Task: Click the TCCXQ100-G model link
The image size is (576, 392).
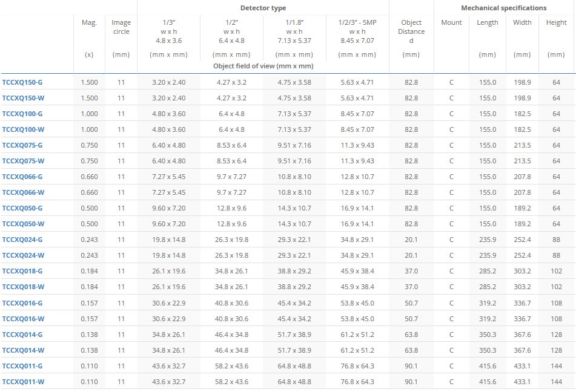Action: (x=22, y=114)
